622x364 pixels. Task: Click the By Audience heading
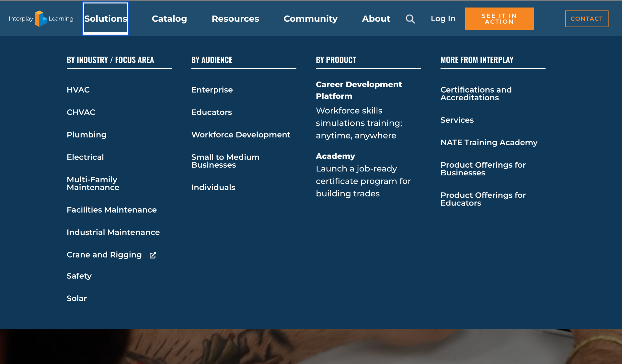[212, 60]
